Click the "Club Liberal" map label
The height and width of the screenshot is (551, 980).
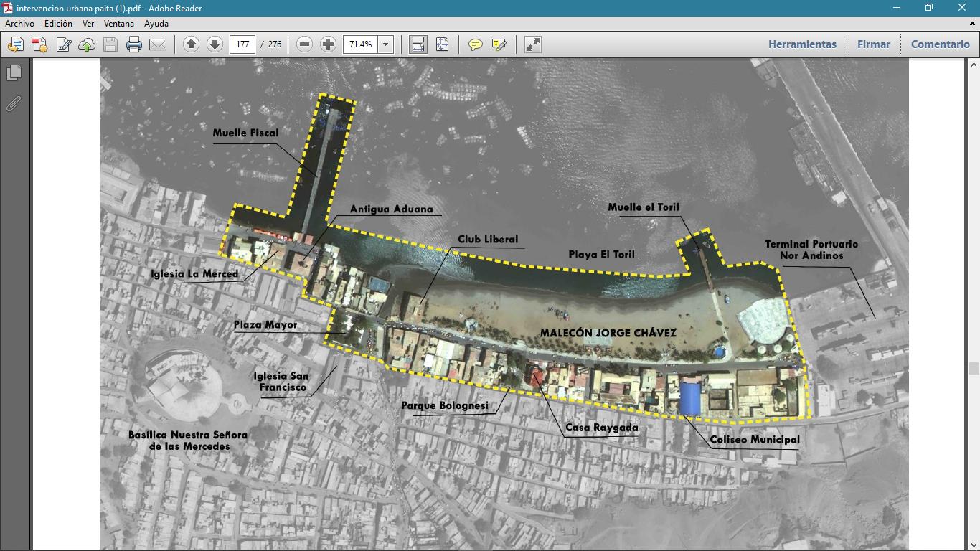click(x=488, y=240)
